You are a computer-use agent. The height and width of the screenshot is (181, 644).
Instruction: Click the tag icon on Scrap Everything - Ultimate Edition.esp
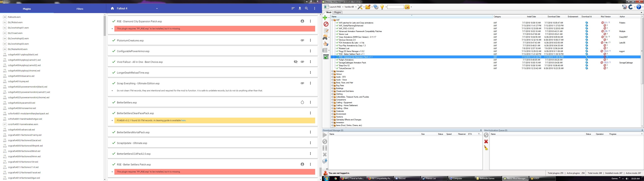(302, 83)
